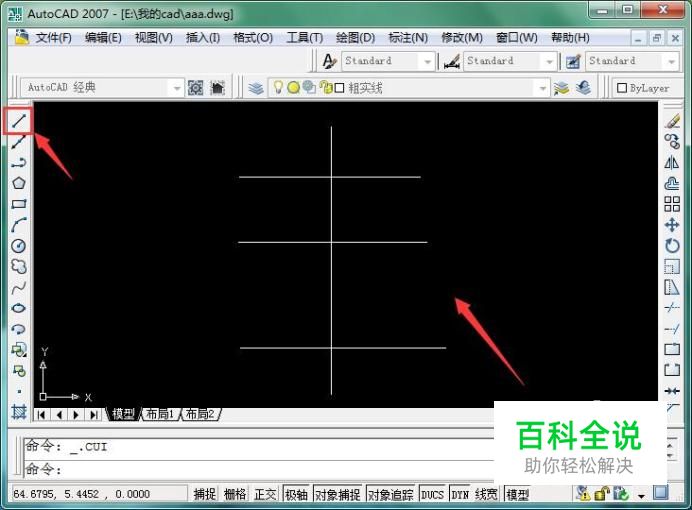This screenshot has height=510, width=692.
Task: Click the Rotate tool
Action: coord(672,246)
